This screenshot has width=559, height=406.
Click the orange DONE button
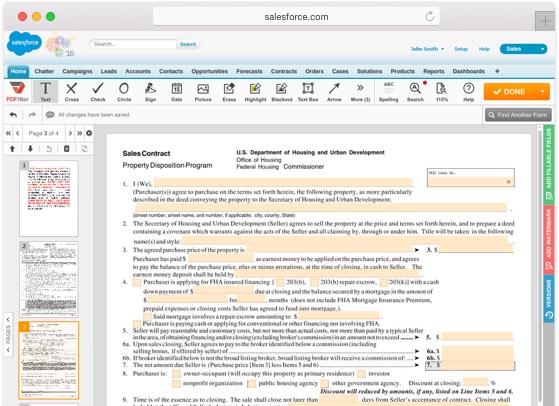point(509,92)
